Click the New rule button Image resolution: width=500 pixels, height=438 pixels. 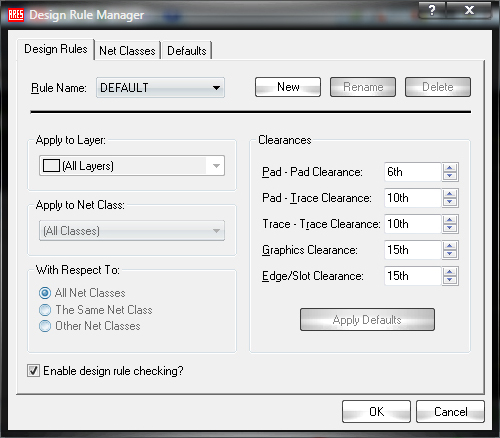coord(288,87)
